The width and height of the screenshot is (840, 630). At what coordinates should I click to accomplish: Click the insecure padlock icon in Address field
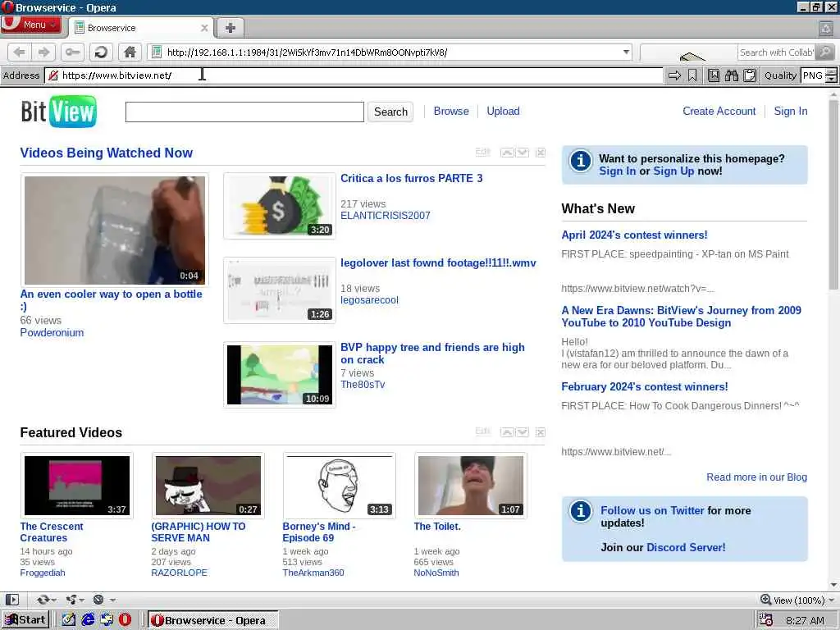(53, 75)
